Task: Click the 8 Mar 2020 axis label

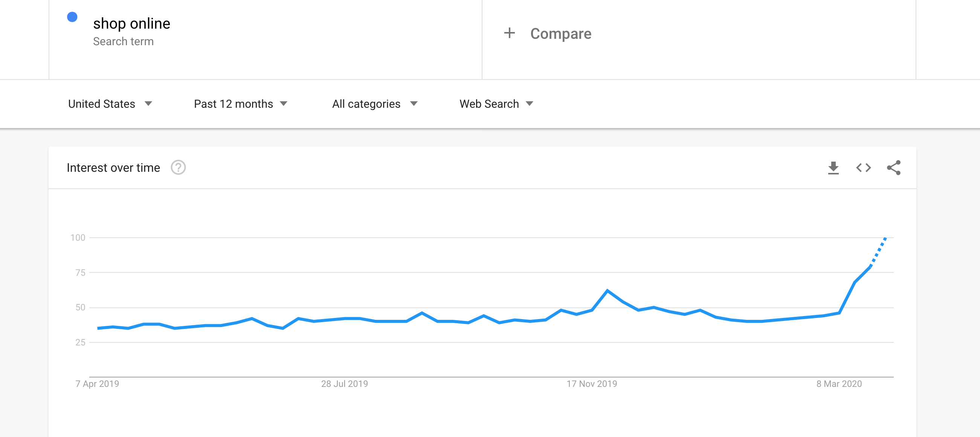Action: pyautogui.click(x=839, y=384)
